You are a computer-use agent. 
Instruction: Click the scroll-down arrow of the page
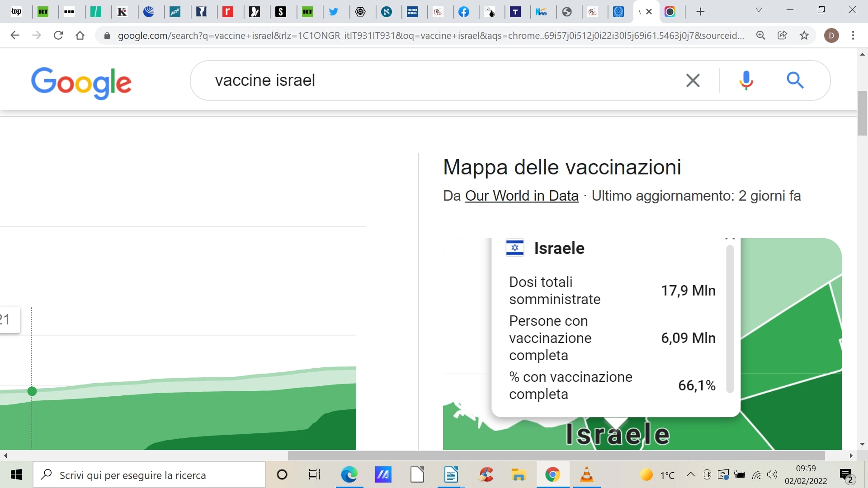pos(862,444)
